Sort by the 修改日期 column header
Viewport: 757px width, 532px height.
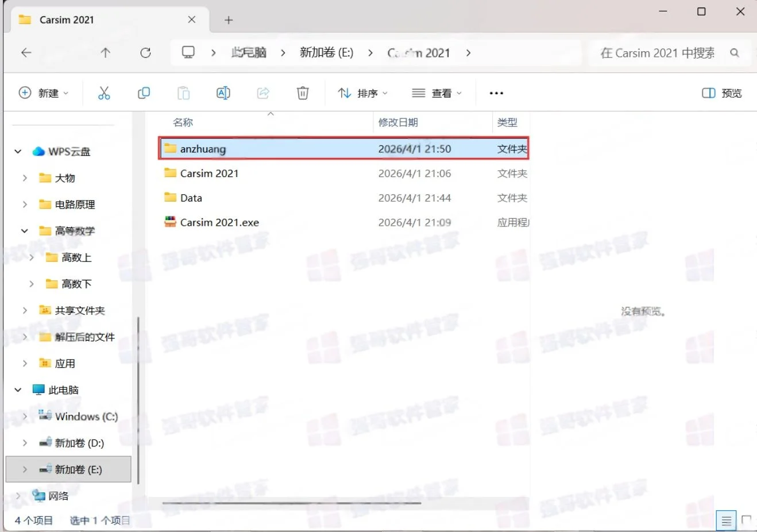398,122
